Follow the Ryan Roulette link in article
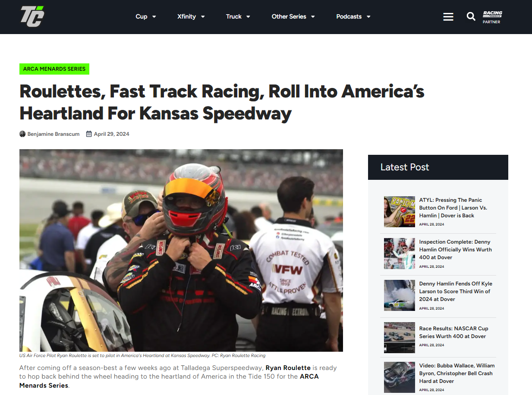 [288, 368]
